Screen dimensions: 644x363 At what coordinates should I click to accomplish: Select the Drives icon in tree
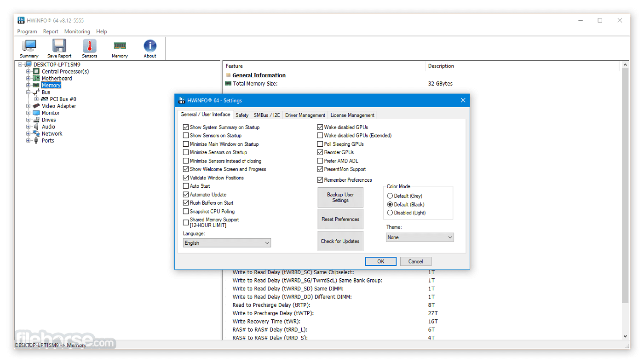coord(36,120)
